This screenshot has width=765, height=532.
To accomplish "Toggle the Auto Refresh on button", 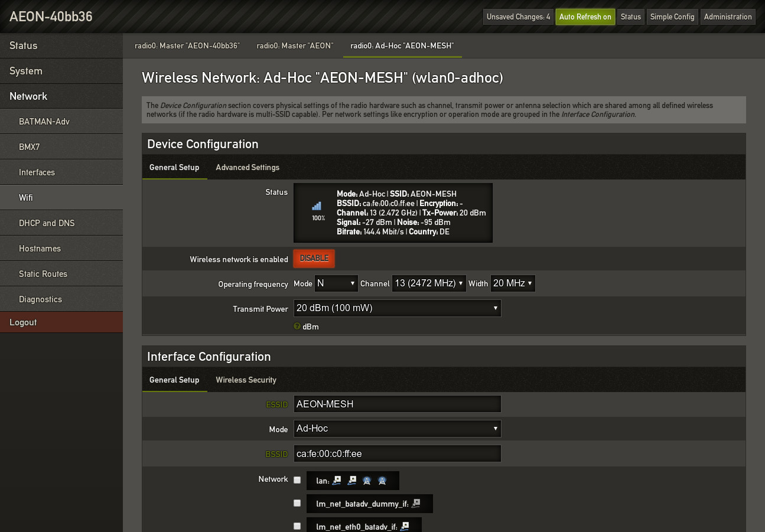I will pyautogui.click(x=585, y=17).
